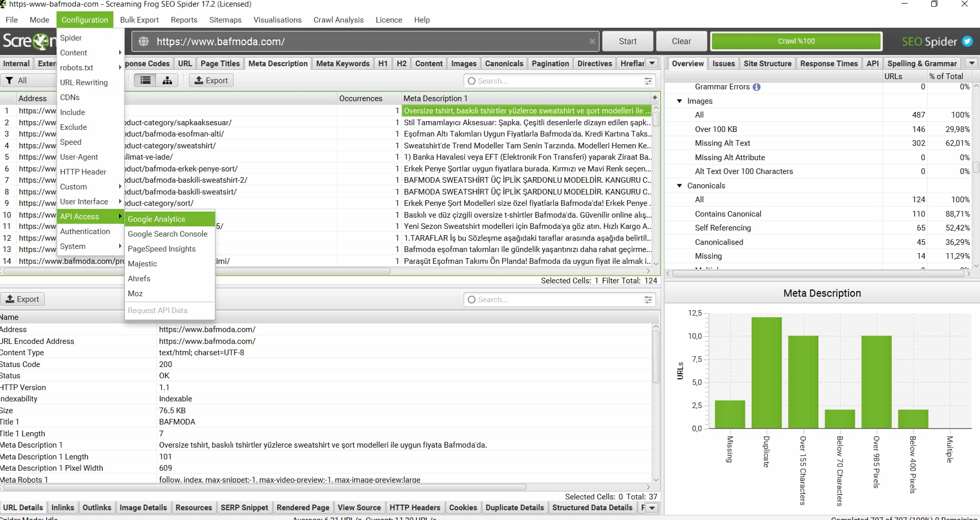Select row with product-category/sweatshirt/ URL
The height and width of the screenshot is (520, 980).
coord(327,146)
